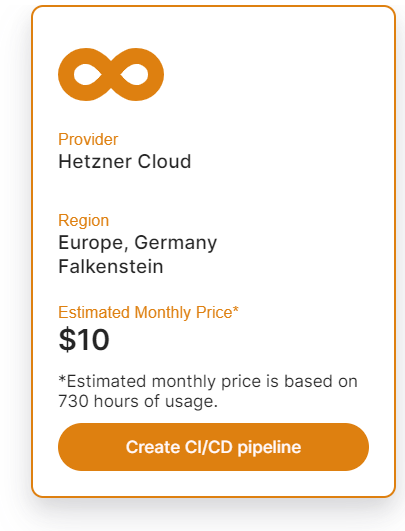Select the orange Provider label
The image size is (405, 531).
point(88,139)
